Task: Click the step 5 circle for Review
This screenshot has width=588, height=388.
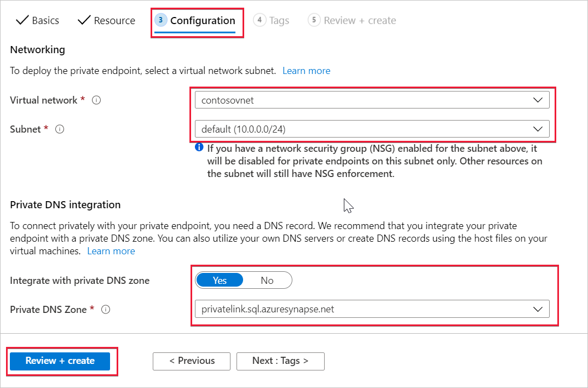Action: 314,20
